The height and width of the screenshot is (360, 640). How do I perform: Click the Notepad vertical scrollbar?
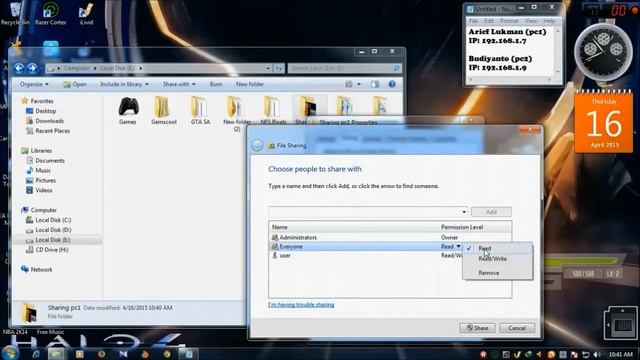coord(558,51)
